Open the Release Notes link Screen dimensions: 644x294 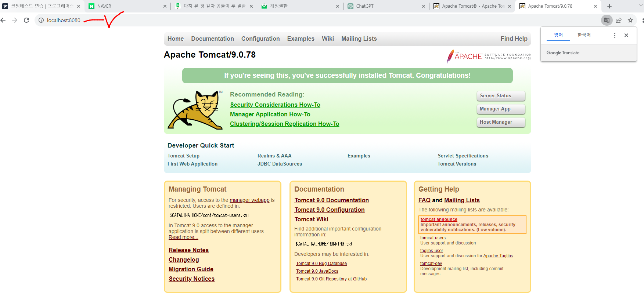188,250
